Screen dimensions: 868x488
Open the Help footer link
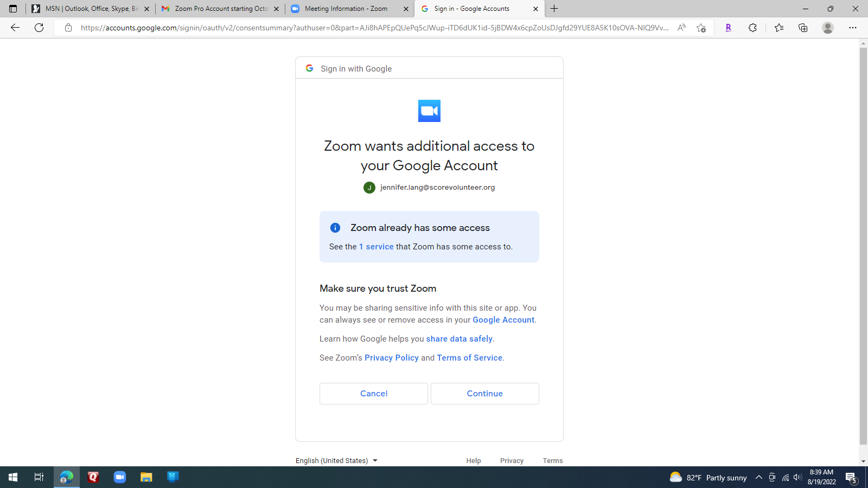click(x=474, y=461)
